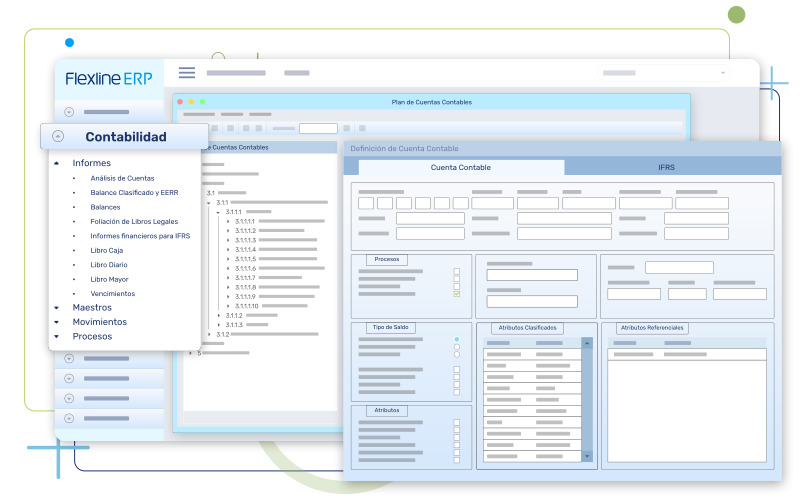Open the hamburger menu icon
The height and width of the screenshot is (500, 800).
click(187, 72)
